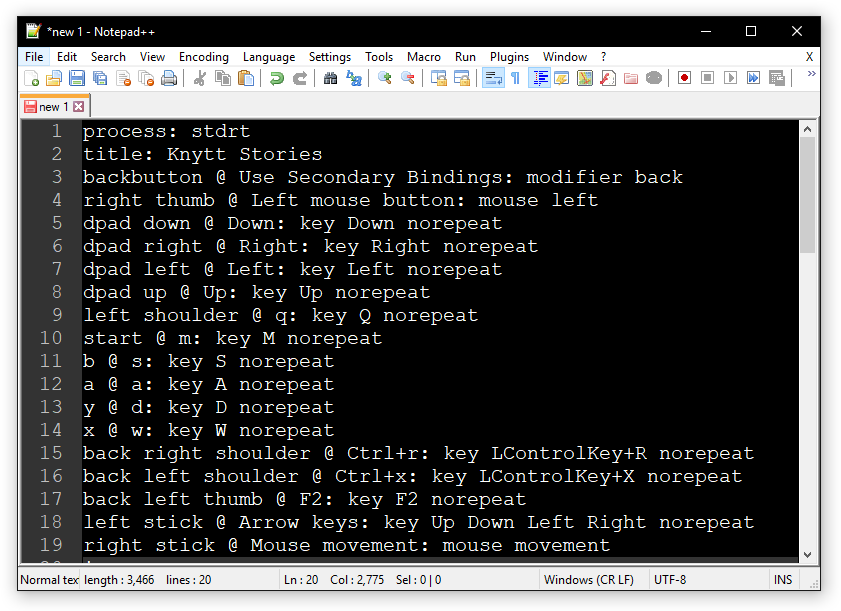841x611 pixels.
Task: Click the Monitoring eye icon
Action: pyautogui.click(x=654, y=78)
